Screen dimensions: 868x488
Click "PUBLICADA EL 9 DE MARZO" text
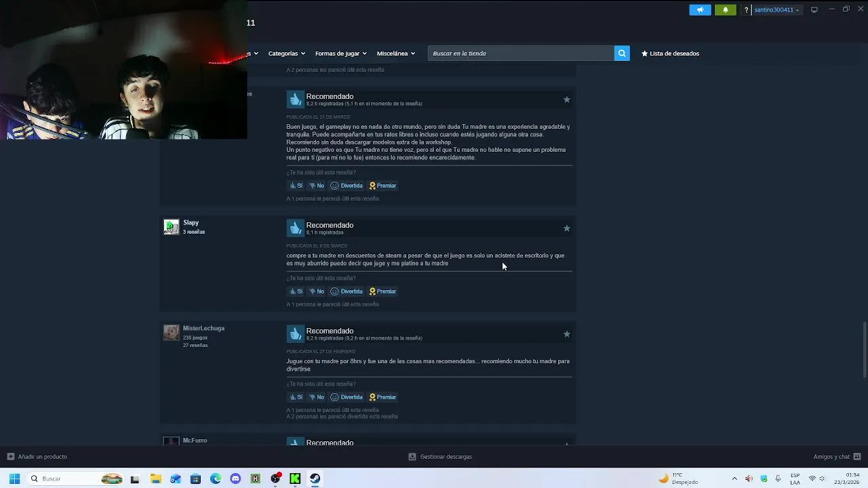click(x=317, y=246)
